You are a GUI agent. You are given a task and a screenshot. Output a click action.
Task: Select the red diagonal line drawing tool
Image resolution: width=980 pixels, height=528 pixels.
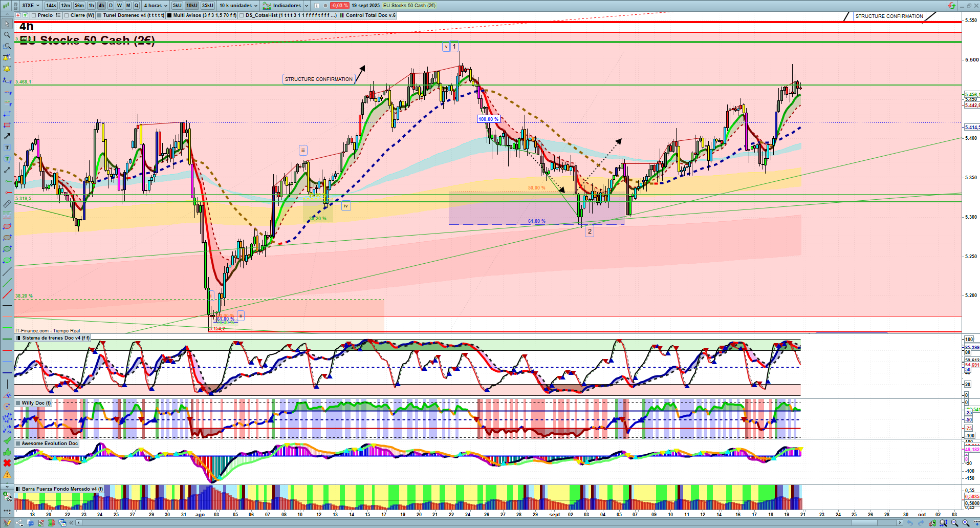coord(7,294)
